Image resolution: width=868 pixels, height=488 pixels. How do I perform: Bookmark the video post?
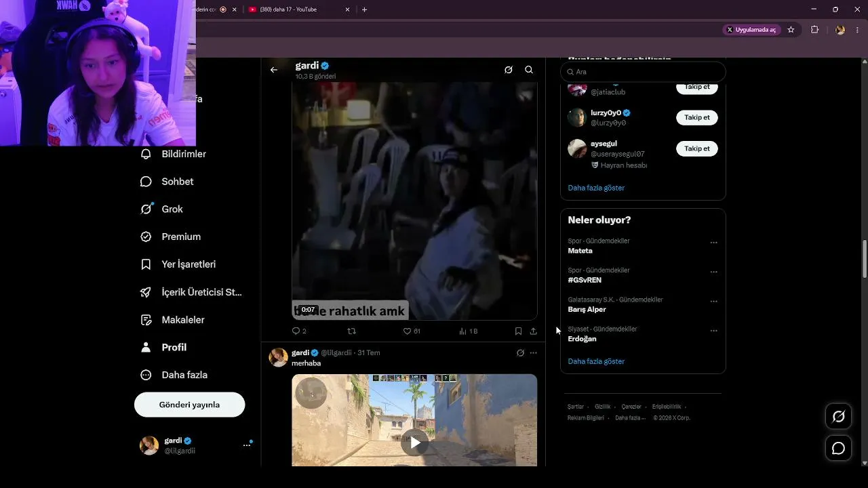(x=518, y=331)
